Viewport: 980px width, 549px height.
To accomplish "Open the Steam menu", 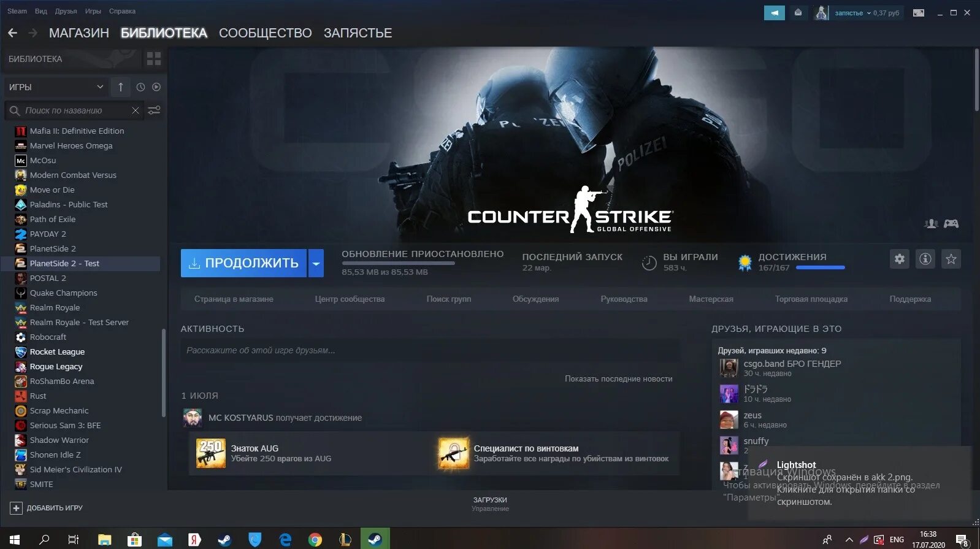I will click(17, 11).
